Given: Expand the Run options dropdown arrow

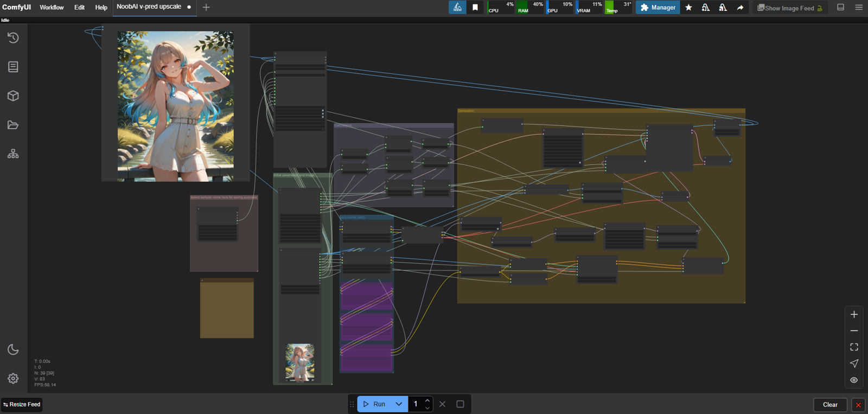Looking at the screenshot, I should point(399,404).
